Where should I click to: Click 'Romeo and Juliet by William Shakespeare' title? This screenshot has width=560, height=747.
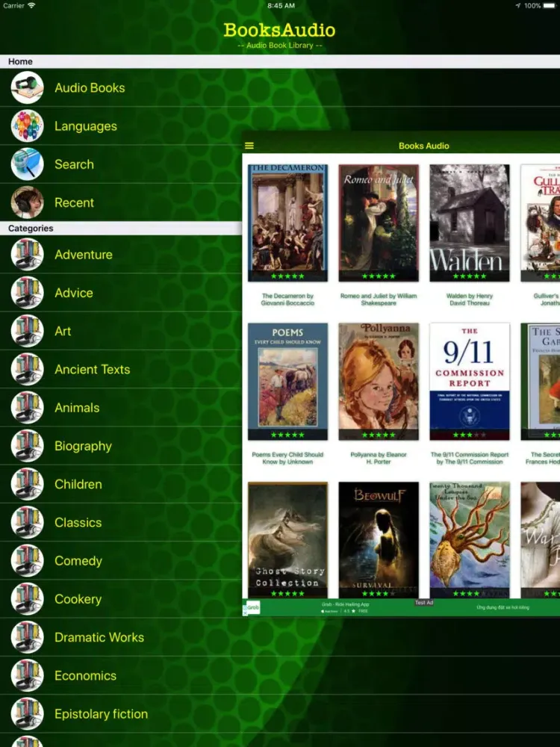(x=379, y=300)
